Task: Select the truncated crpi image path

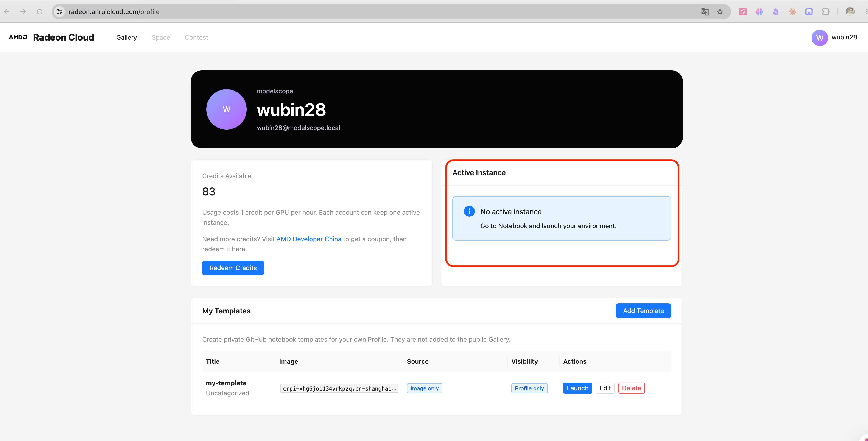Action: [x=339, y=388]
